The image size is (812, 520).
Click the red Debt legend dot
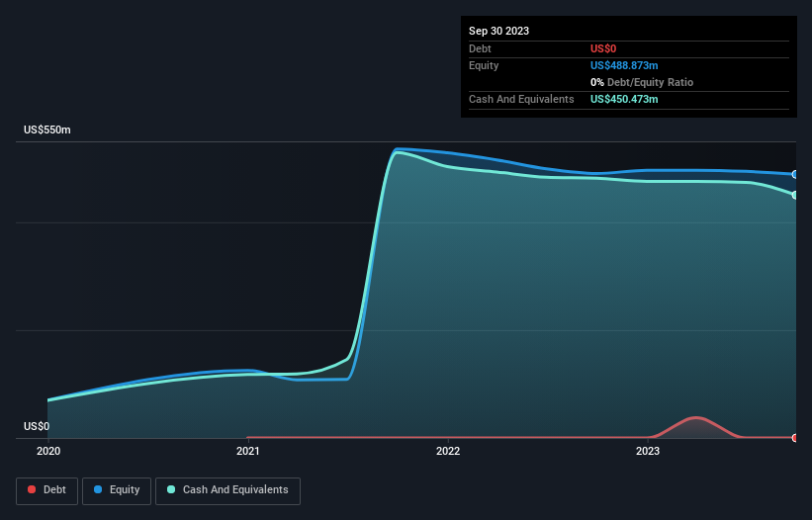(x=32, y=489)
